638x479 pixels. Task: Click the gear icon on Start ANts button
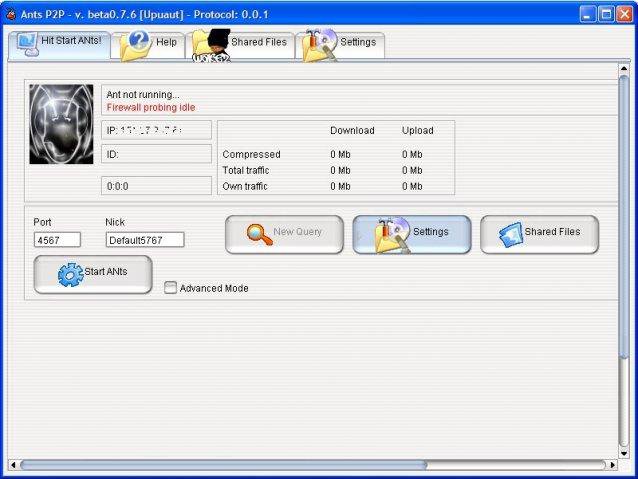coord(70,274)
